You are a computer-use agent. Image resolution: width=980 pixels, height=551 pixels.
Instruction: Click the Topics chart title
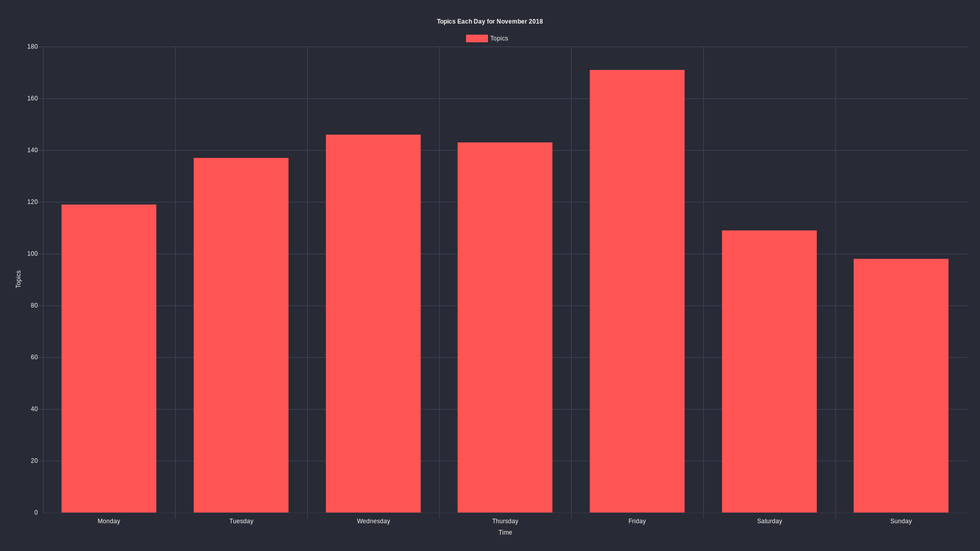click(489, 21)
